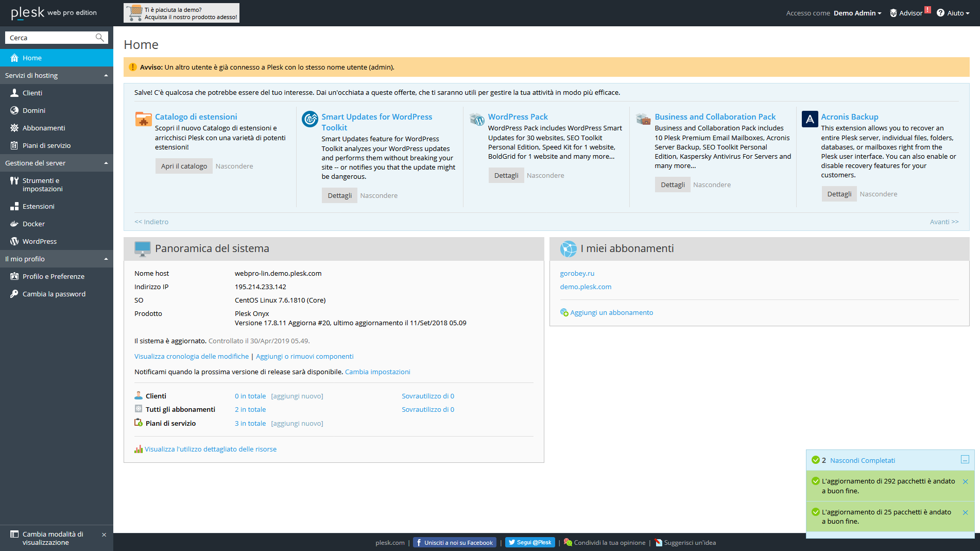
Task: Click the Acronis Backup logo icon
Action: click(x=810, y=119)
